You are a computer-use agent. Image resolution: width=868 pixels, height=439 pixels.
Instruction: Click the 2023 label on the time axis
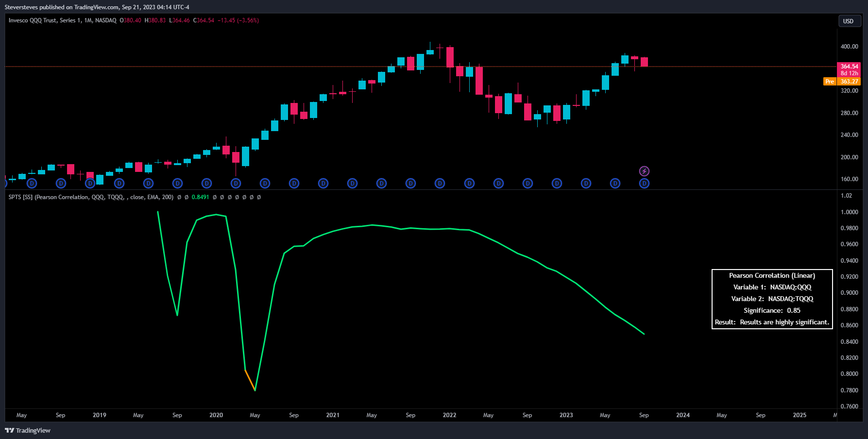coord(566,415)
